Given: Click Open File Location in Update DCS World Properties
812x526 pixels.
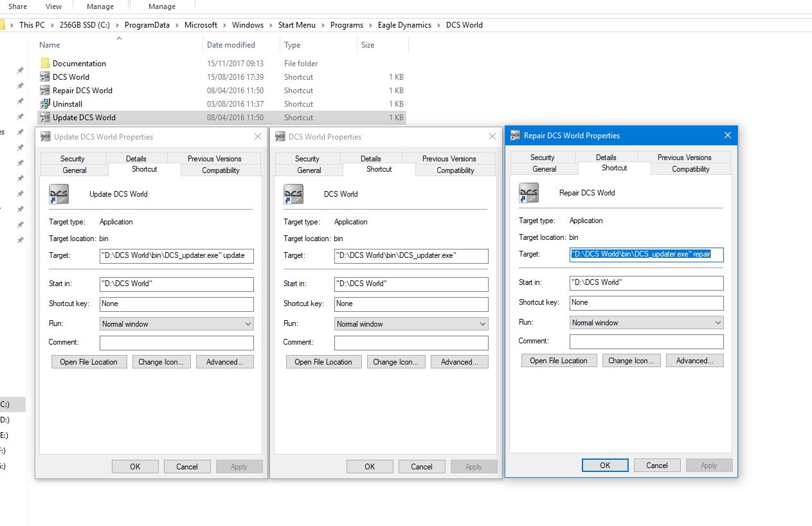Looking at the screenshot, I should coord(89,362).
